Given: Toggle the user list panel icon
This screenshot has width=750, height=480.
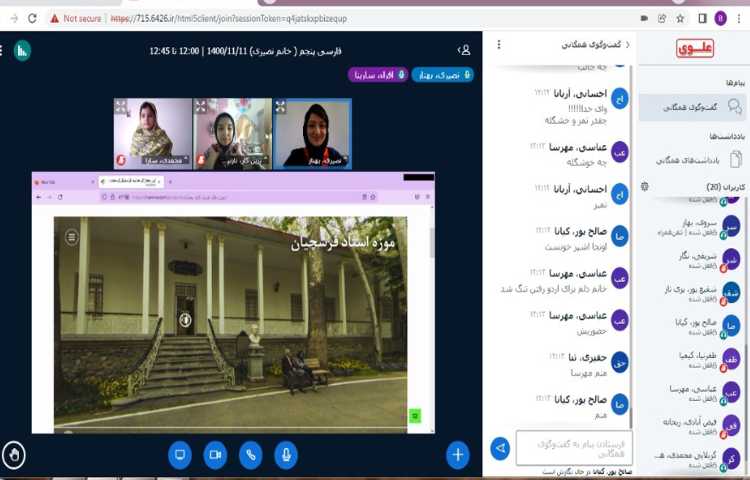Looking at the screenshot, I should [464, 50].
